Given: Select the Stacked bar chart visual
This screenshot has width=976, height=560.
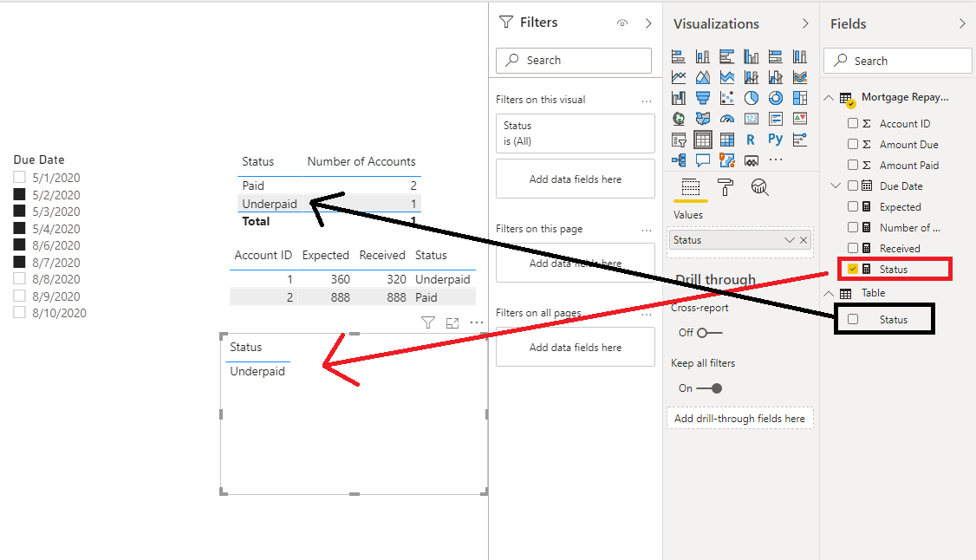Looking at the screenshot, I should click(679, 56).
